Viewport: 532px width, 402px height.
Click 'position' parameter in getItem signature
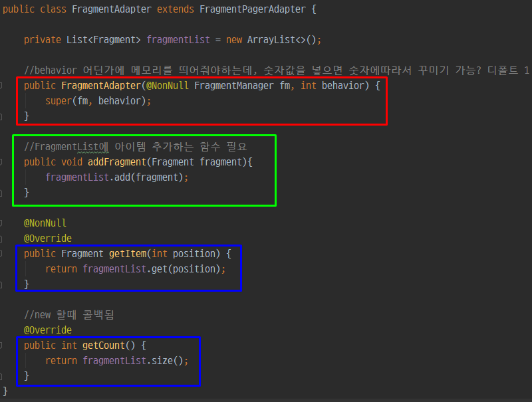pos(194,254)
